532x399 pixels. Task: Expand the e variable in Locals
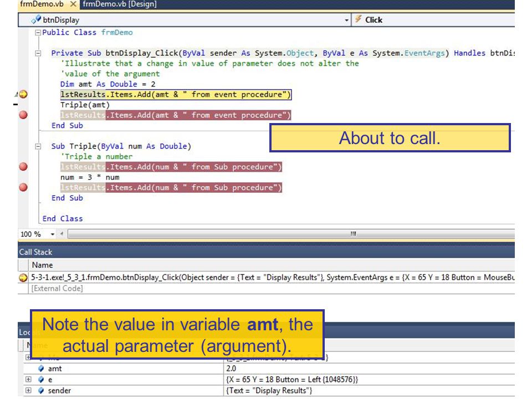(x=28, y=379)
